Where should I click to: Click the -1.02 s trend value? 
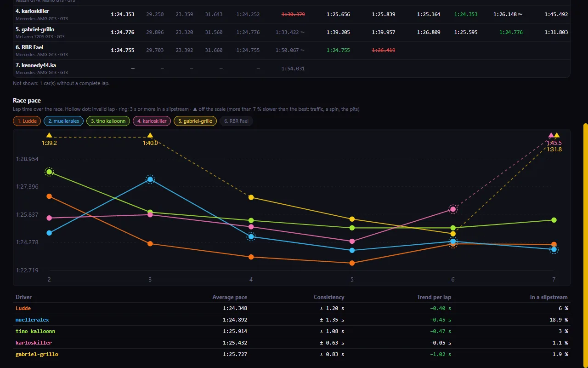[441, 354]
